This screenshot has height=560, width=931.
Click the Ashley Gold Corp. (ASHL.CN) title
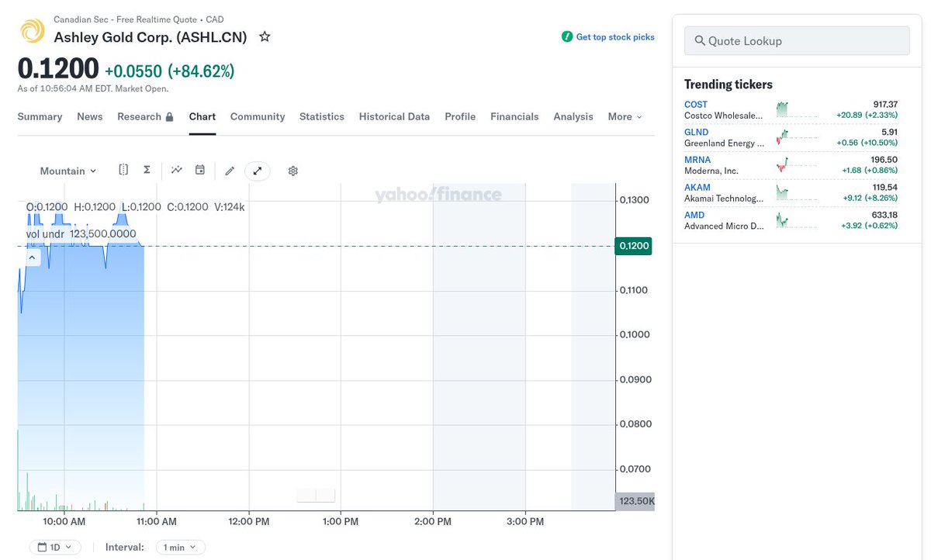coord(151,36)
